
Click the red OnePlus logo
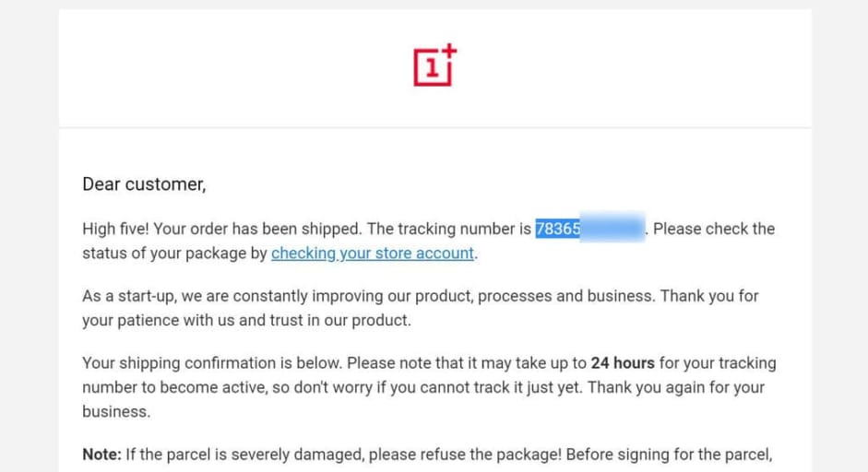click(x=435, y=65)
